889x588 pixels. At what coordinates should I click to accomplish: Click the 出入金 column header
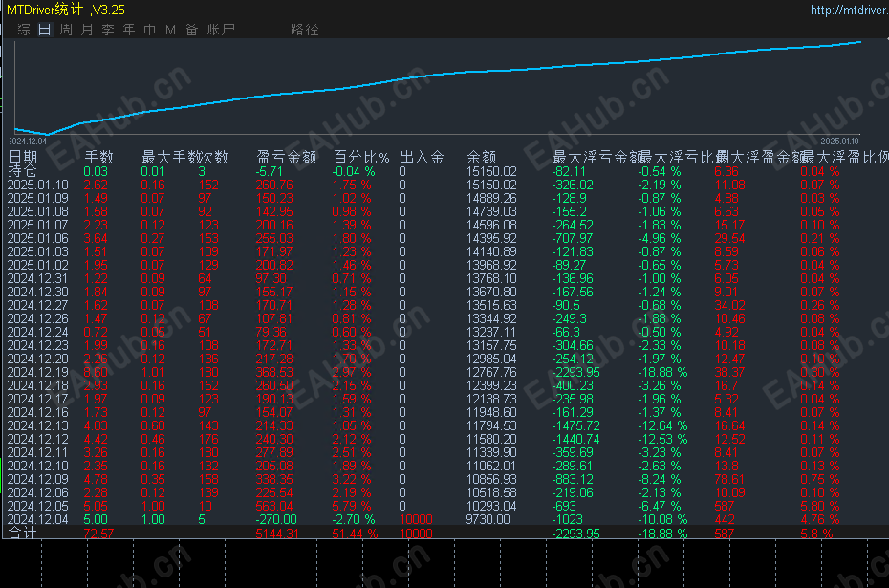click(422, 157)
